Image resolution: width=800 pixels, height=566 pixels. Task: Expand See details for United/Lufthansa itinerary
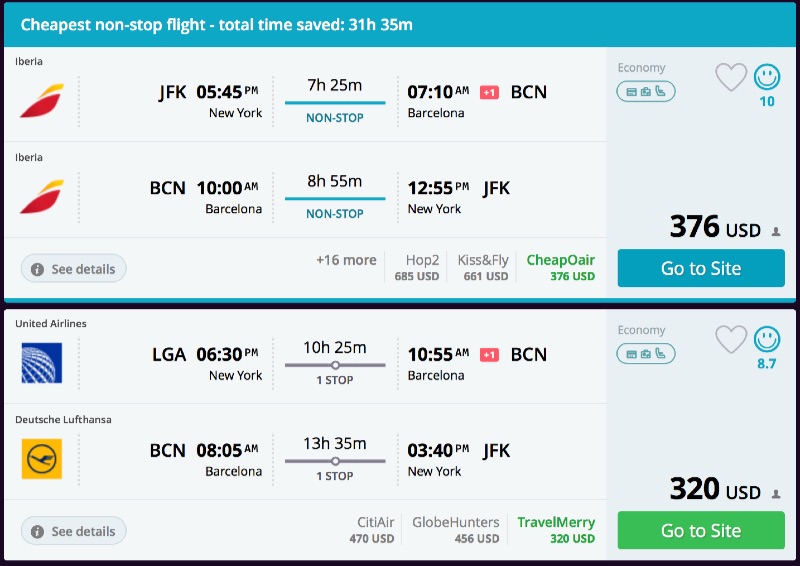73,531
